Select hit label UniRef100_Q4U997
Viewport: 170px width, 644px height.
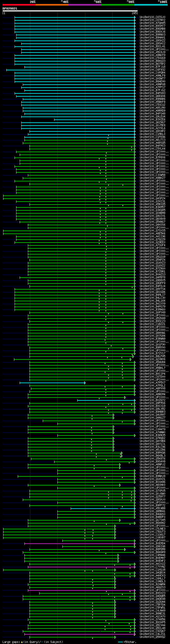152,415
